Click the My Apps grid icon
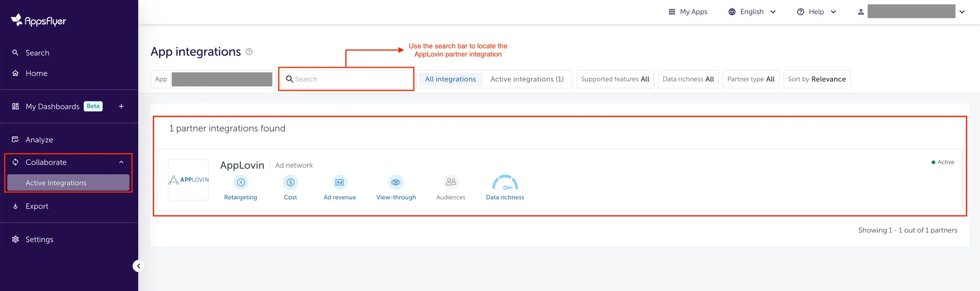This screenshot has width=980, height=291. click(x=672, y=11)
